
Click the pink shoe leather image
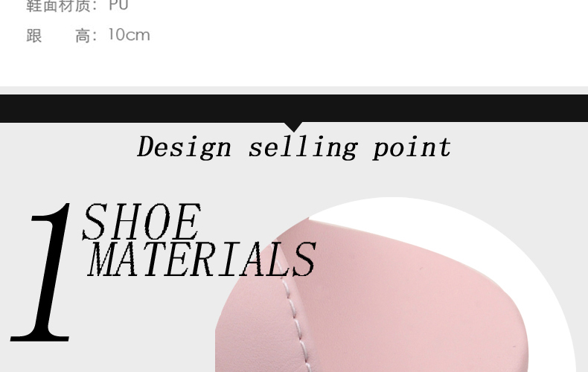[x=371, y=296]
